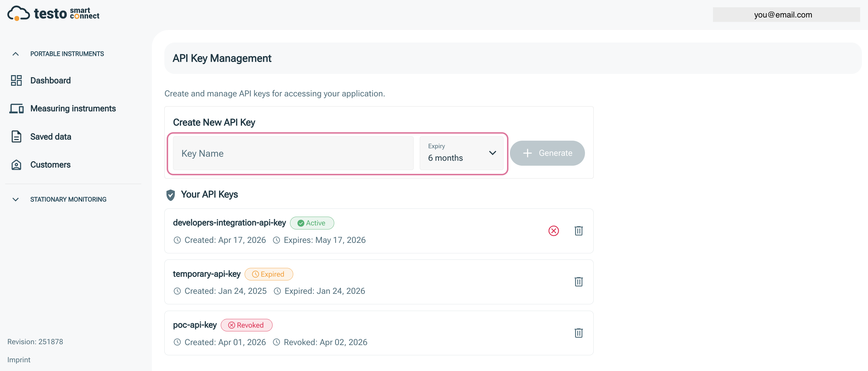Select the Customers icon in sidebar
This screenshot has width=868, height=371.
coord(16,165)
